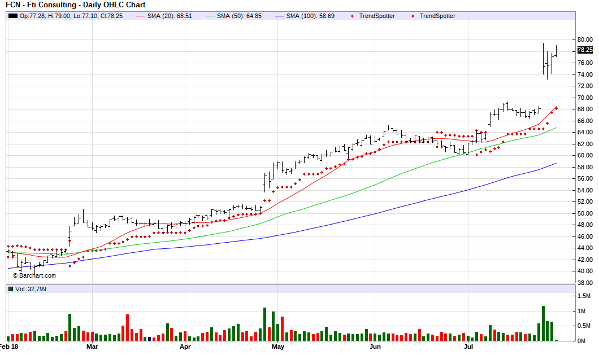Click the tallest volume bar in late July
Image resolution: width=599 pixels, height=364 pixels.
pyautogui.click(x=543, y=323)
